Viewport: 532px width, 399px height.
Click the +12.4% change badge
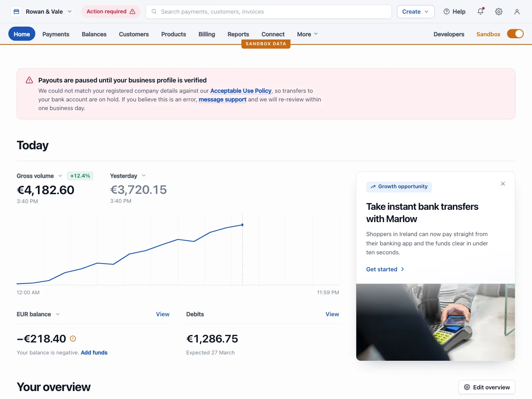tap(80, 176)
